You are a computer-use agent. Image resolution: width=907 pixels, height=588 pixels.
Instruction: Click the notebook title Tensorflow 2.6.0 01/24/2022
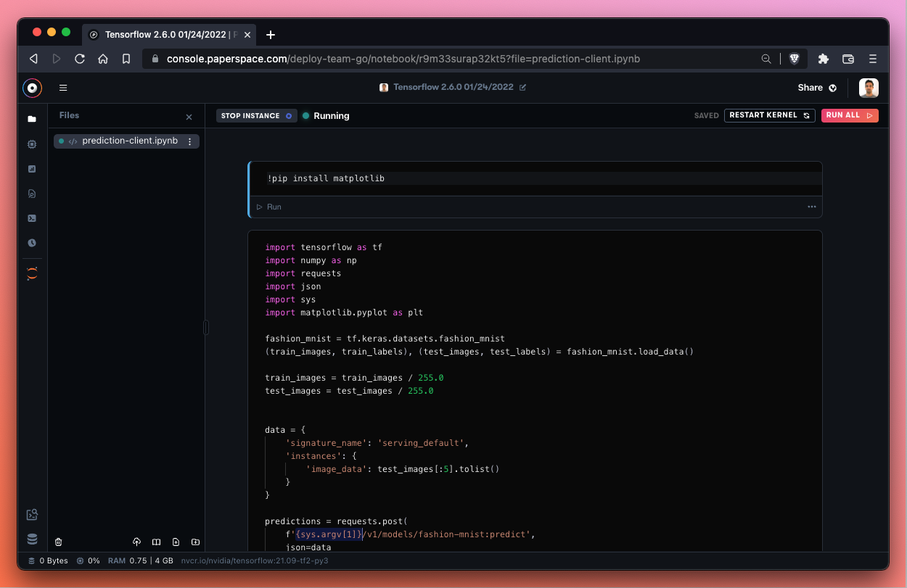tap(453, 87)
